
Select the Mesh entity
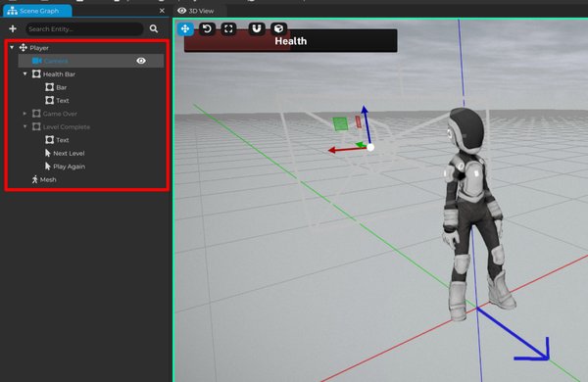pos(48,179)
